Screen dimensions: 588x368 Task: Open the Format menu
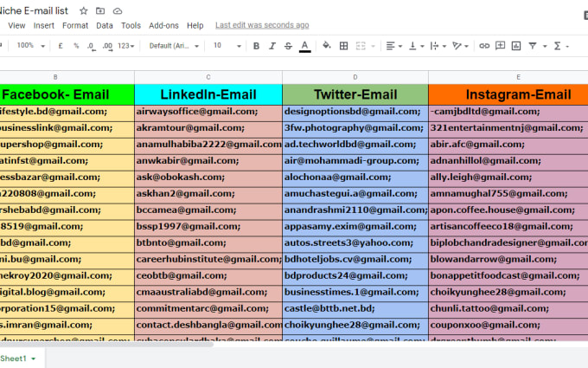75,25
